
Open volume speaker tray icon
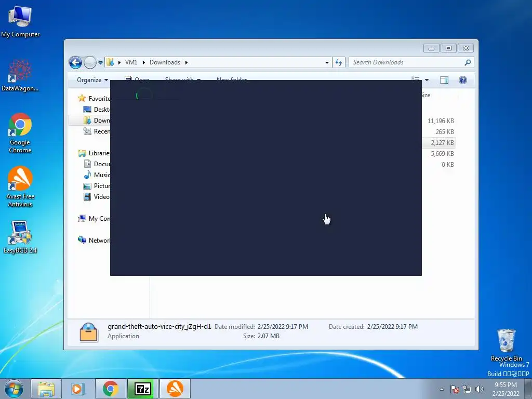click(479, 389)
